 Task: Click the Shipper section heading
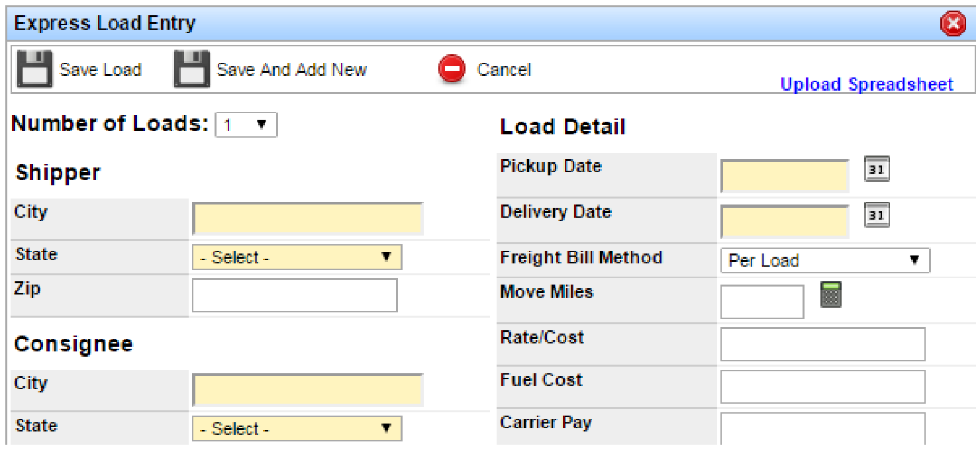[58, 173]
